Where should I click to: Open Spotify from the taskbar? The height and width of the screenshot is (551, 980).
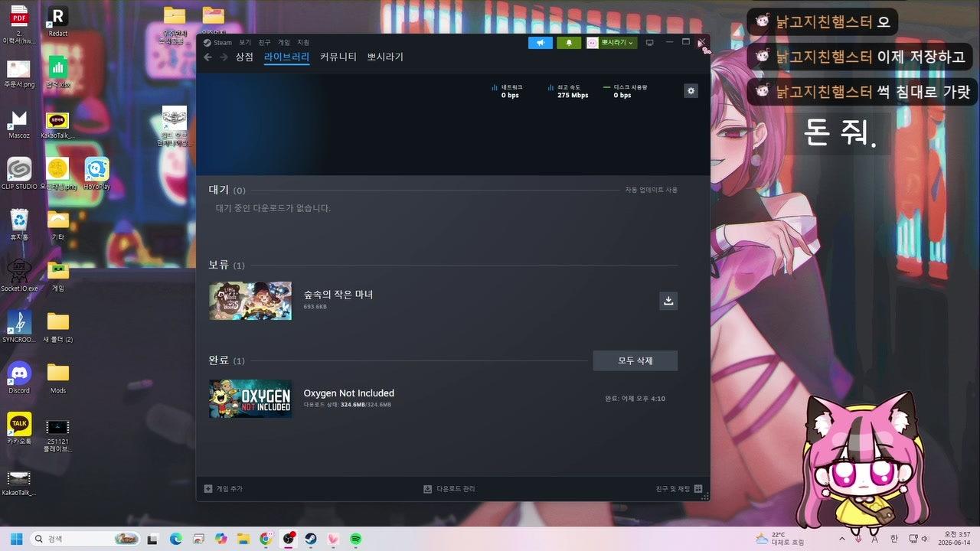click(x=356, y=539)
